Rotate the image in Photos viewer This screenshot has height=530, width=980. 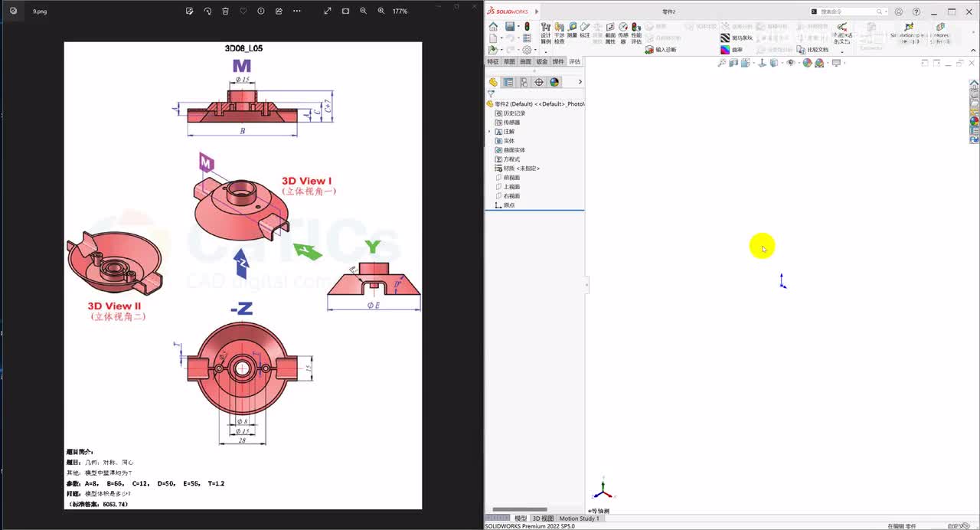click(207, 11)
